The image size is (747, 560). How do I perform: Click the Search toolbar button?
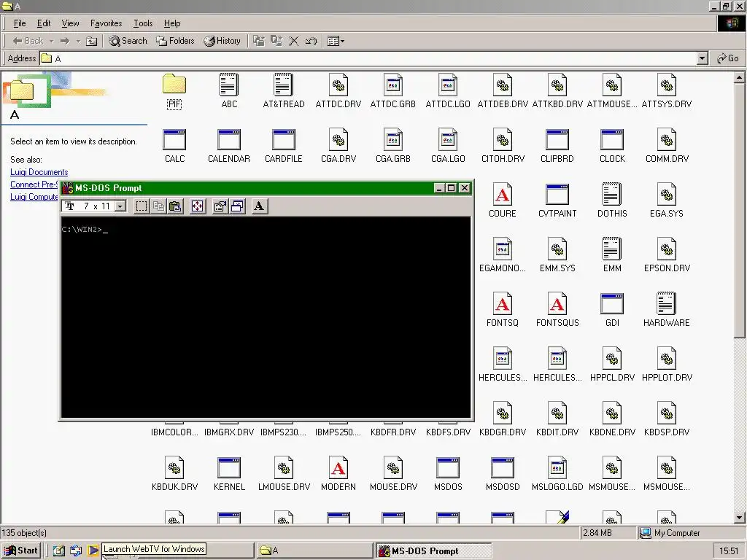tap(128, 41)
